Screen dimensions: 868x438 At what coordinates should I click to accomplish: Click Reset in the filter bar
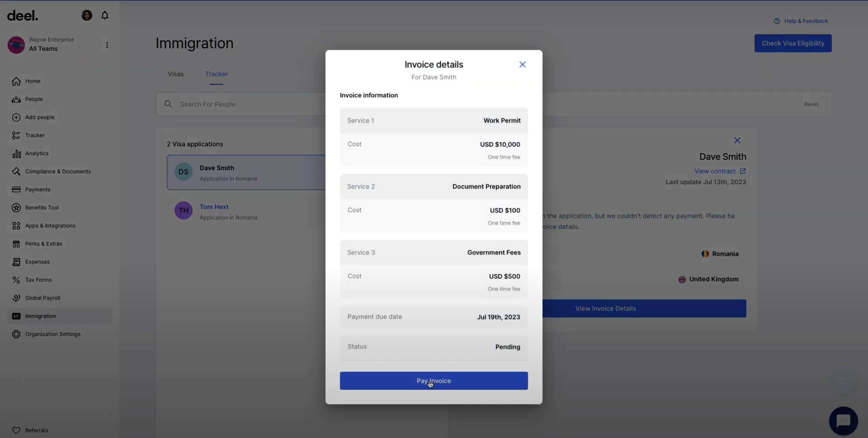811,104
